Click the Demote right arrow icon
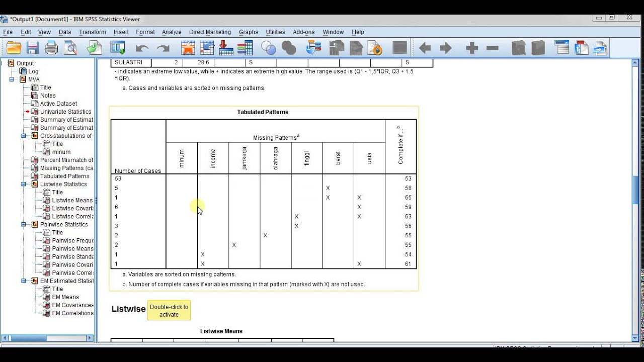644x362 pixels. 446,48
